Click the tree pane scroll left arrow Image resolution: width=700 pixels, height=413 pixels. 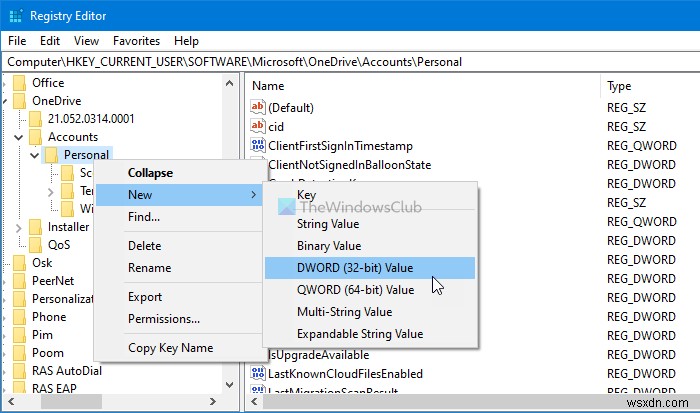(11, 401)
